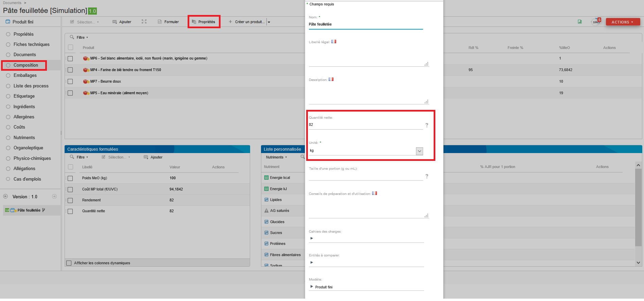Viewport: 644px width, 301px height.
Task: Expand the Cahiers des charges arrow
Action: coord(312,238)
